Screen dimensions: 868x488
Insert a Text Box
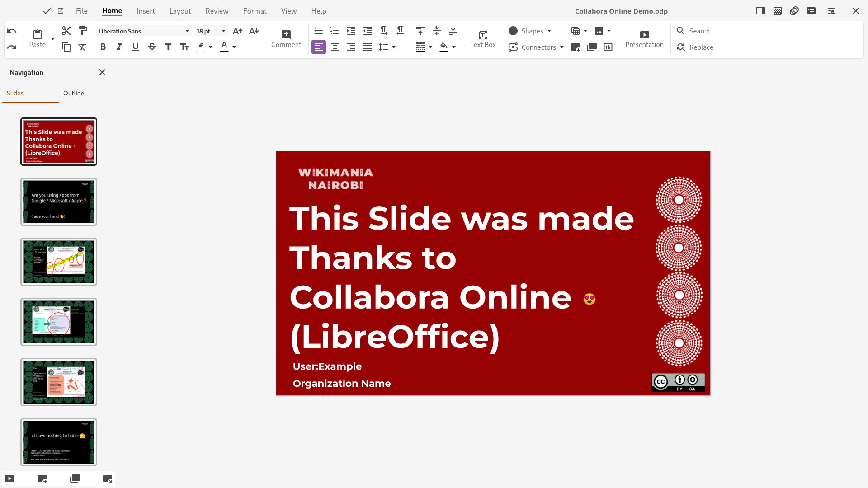pyautogui.click(x=483, y=39)
